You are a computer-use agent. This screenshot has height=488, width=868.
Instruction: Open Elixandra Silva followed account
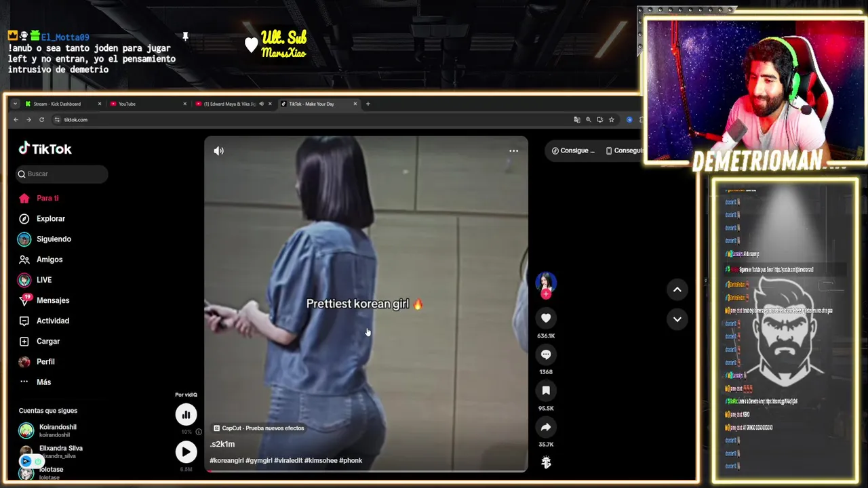point(60,451)
